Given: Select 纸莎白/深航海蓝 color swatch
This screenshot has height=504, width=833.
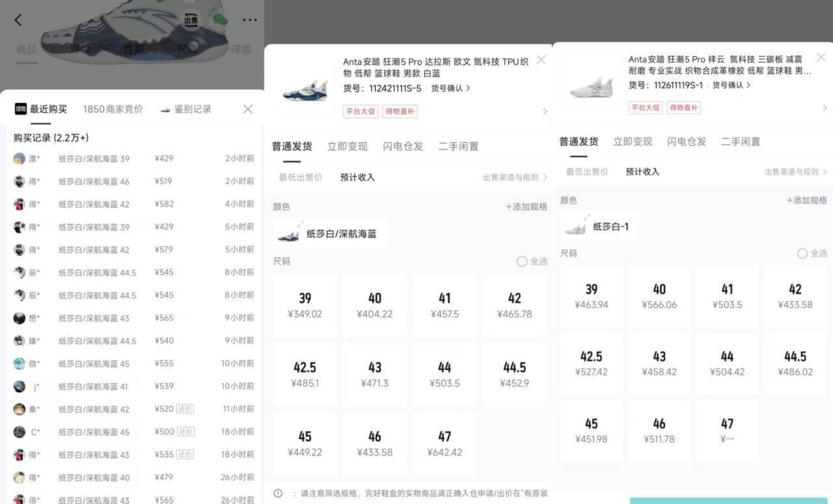Looking at the screenshot, I should pyautogui.click(x=331, y=233).
